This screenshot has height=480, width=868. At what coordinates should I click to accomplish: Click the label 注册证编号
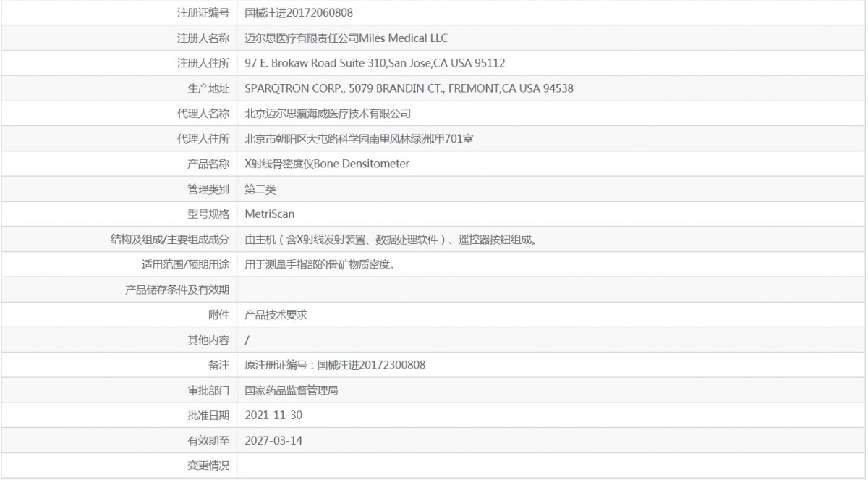point(203,12)
